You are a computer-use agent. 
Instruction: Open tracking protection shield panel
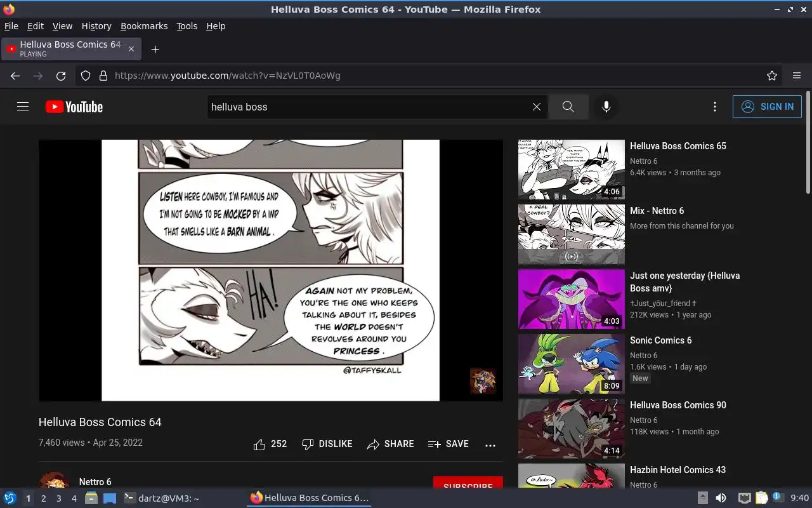pyautogui.click(x=86, y=76)
